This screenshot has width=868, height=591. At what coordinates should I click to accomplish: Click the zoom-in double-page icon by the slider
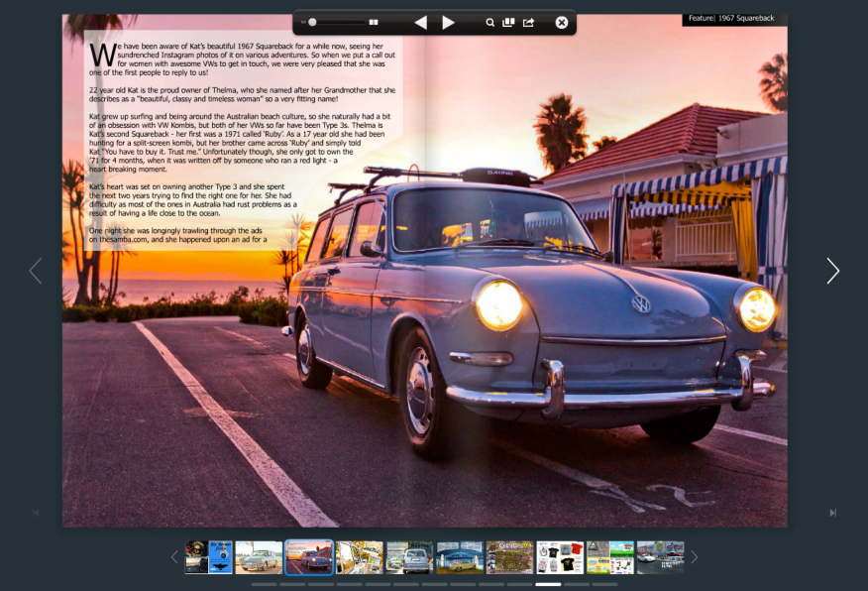[x=374, y=22]
